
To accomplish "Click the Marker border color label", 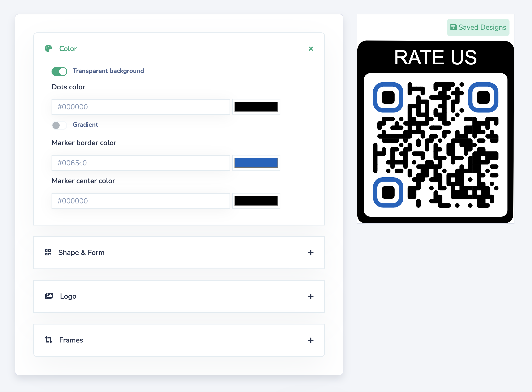I will click(x=84, y=143).
